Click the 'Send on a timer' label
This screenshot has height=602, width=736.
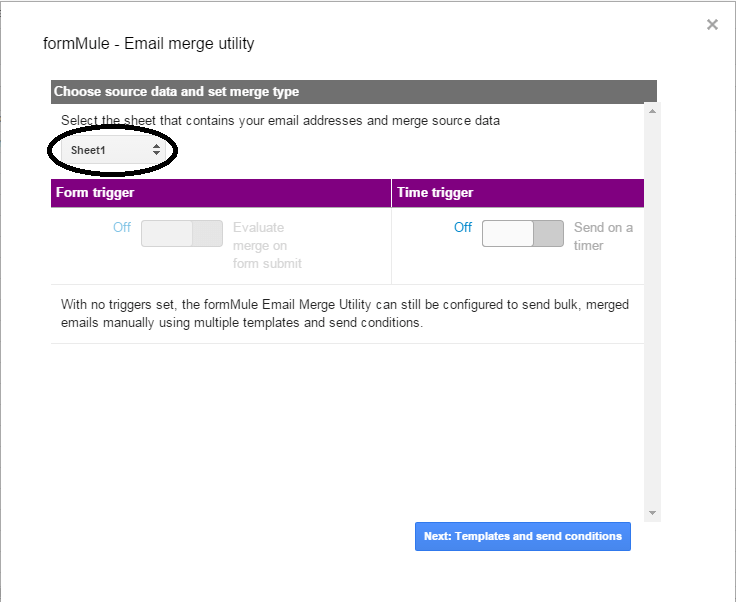coord(603,236)
